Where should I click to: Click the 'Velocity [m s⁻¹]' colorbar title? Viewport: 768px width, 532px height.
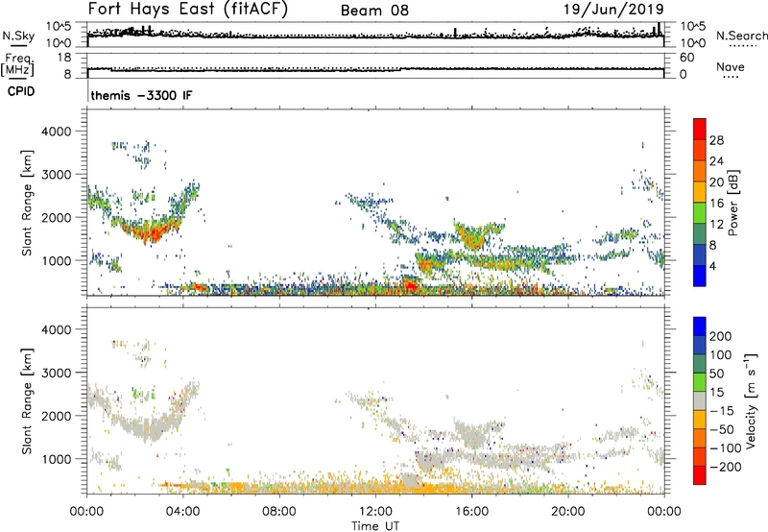point(752,400)
